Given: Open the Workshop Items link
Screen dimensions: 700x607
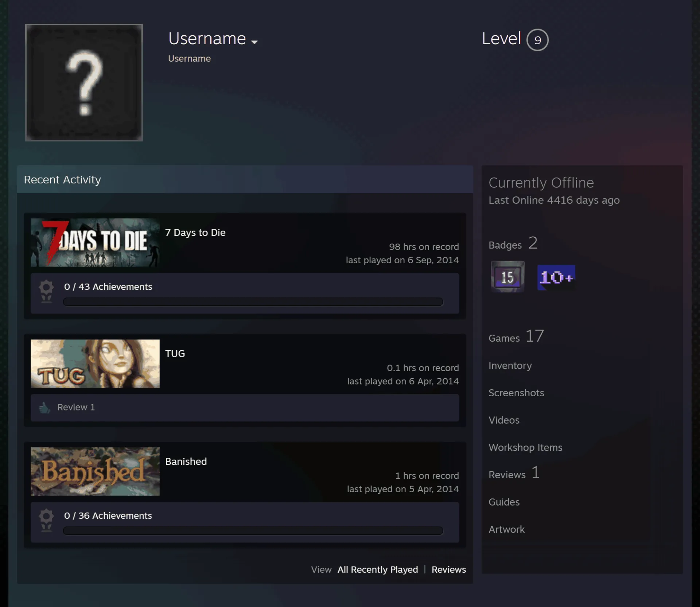Looking at the screenshot, I should (x=525, y=448).
